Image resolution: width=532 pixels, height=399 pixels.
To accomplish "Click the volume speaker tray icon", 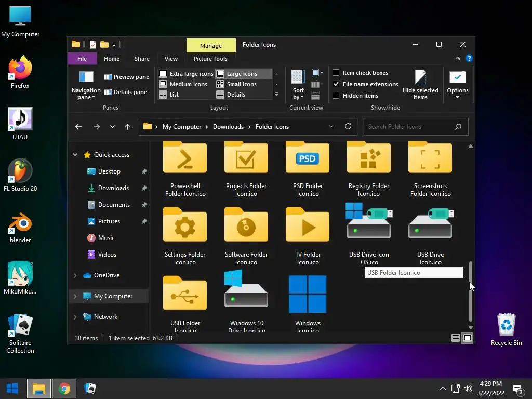I will click(468, 389).
